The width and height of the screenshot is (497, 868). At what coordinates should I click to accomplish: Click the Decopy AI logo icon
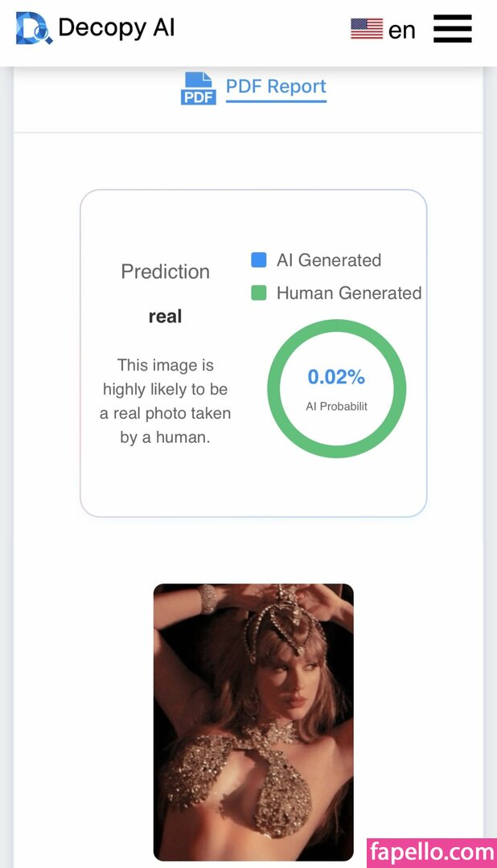point(34,29)
